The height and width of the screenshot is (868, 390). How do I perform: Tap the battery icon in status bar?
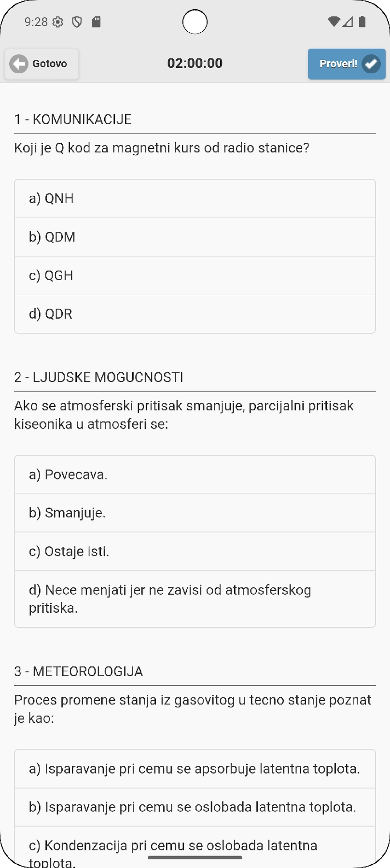pyautogui.click(x=362, y=22)
